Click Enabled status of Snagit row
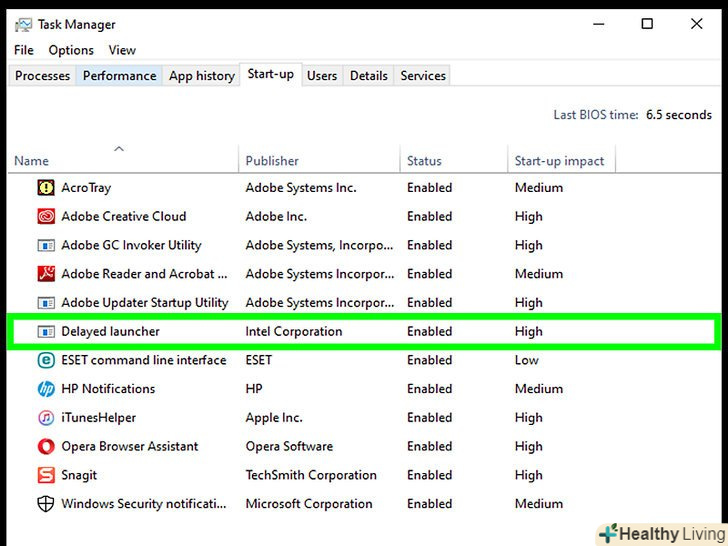This screenshot has height=546, width=728. [429, 475]
